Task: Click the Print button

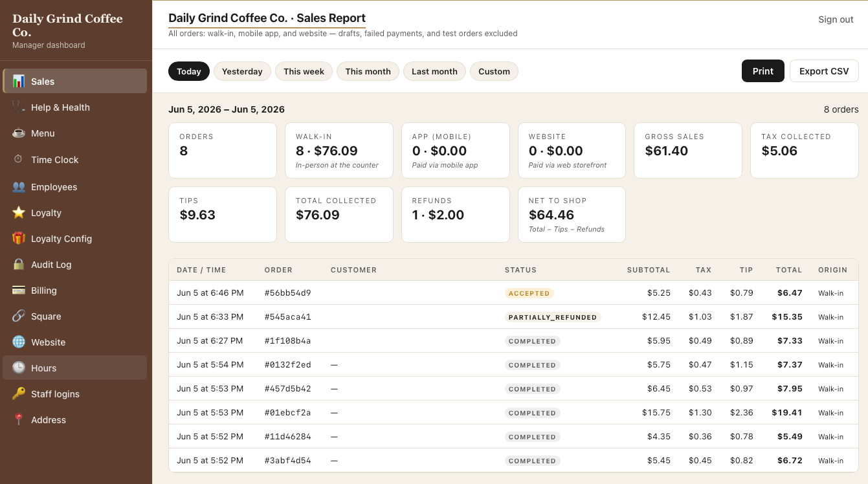Action: tap(763, 71)
